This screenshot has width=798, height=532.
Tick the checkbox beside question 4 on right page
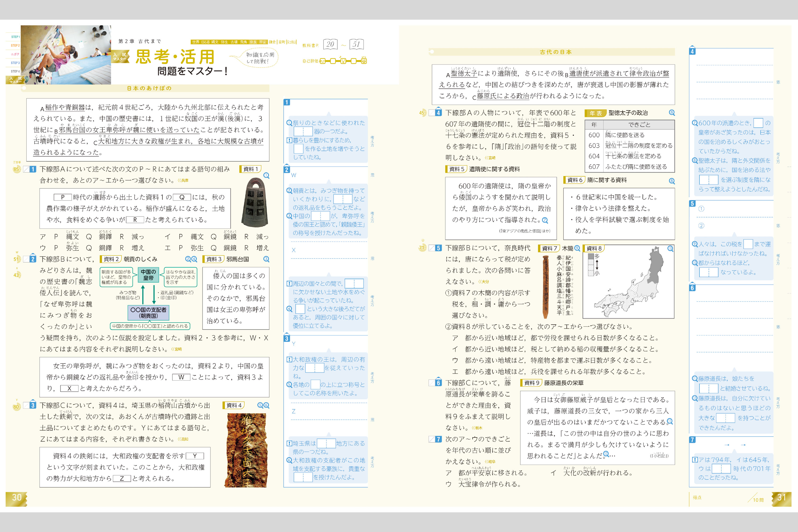[431, 113]
